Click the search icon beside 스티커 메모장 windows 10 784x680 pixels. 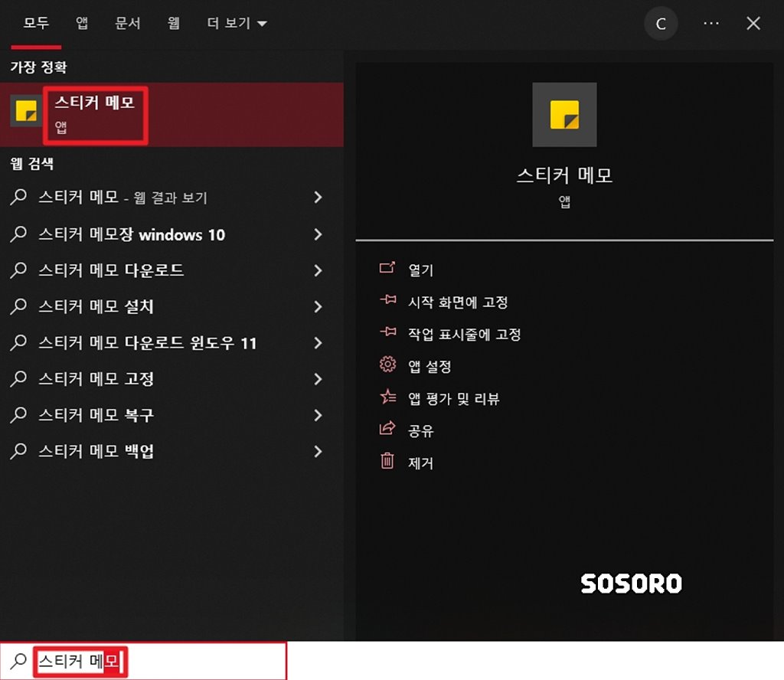pos(18,234)
